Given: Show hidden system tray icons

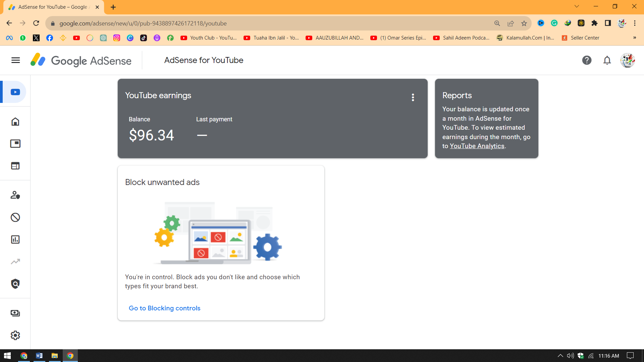Looking at the screenshot, I should click(560, 356).
